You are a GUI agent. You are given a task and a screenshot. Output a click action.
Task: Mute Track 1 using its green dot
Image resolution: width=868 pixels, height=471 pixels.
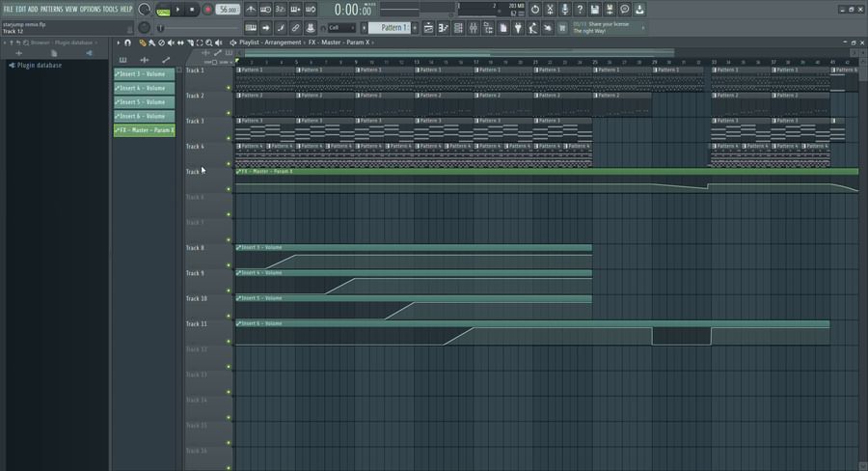[x=228, y=88]
